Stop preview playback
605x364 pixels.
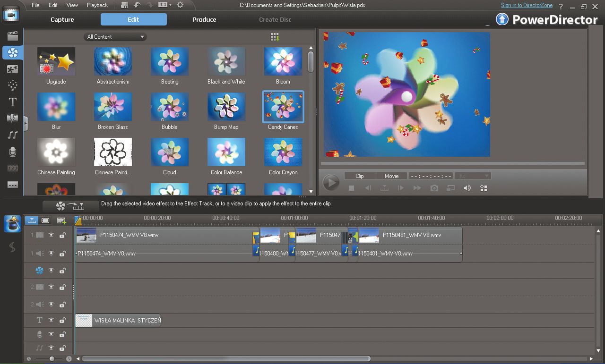351,188
